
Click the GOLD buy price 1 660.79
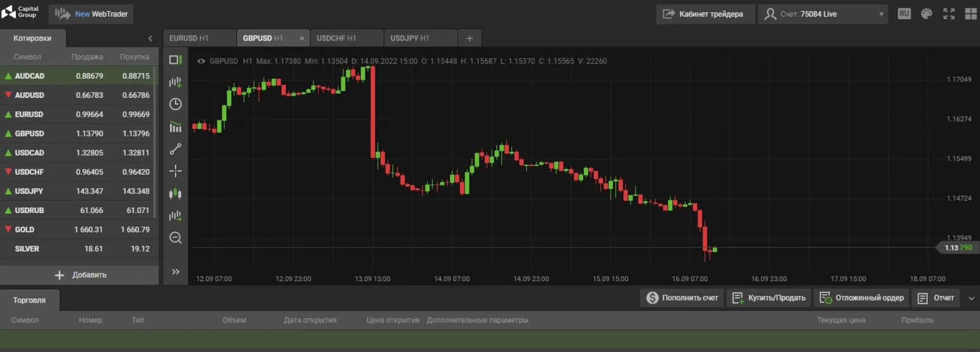[135, 229]
